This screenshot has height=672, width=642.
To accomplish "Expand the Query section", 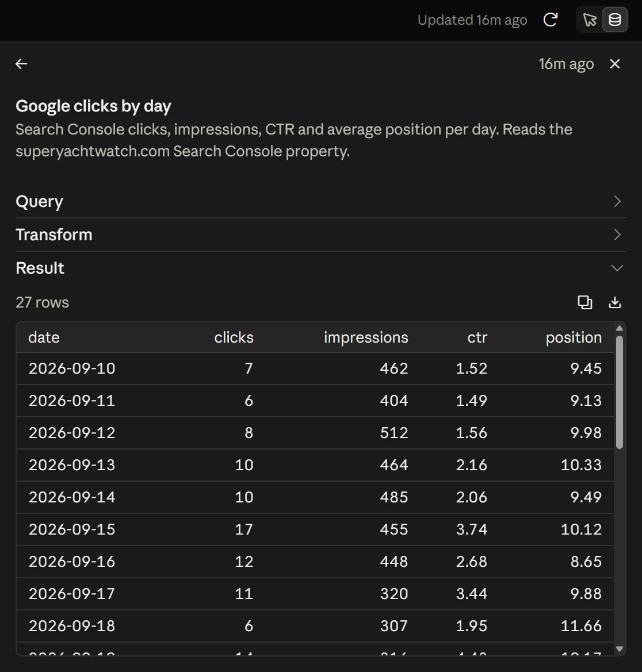I will coord(321,201).
